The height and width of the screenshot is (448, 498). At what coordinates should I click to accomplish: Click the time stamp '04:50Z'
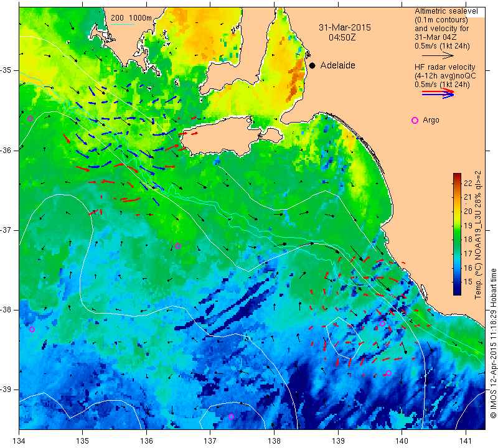click(x=342, y=37)
